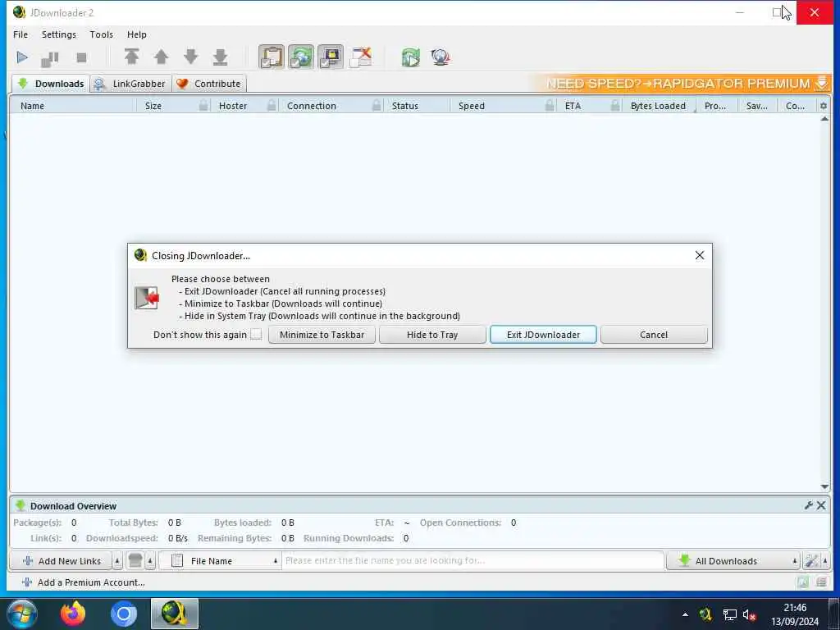Open the File menu
Viewport: 840px width, 630px height.
(21, 34)
